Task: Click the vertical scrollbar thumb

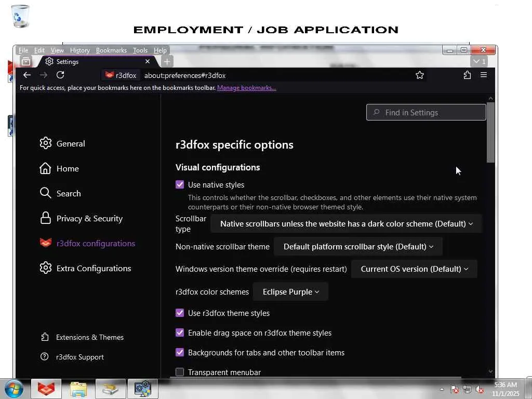Action: [490, 132]
